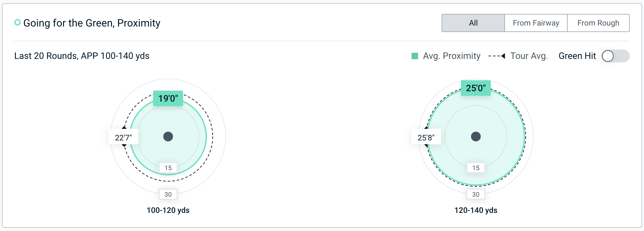Click the teal circle icon beside the title

[17, 23]
